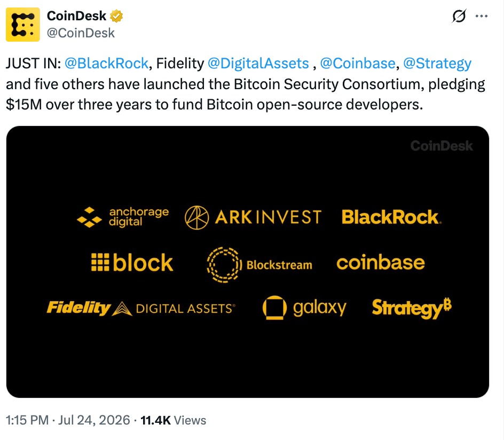Click the galaxy square logo

(x=274, y=308)
